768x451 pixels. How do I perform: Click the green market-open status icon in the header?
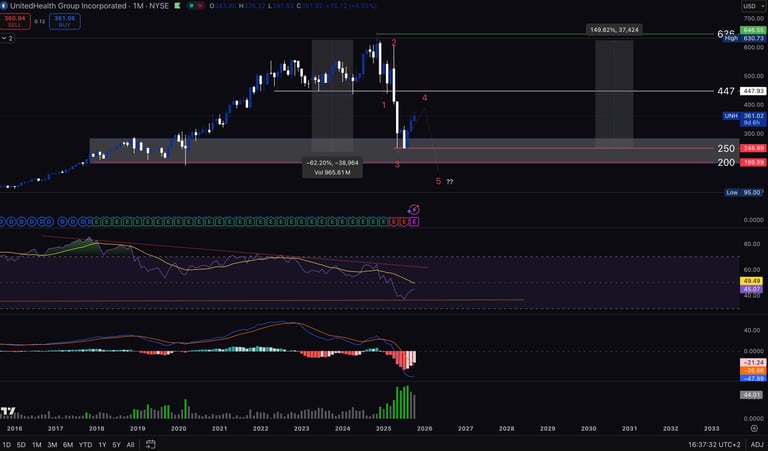(192, 6)
